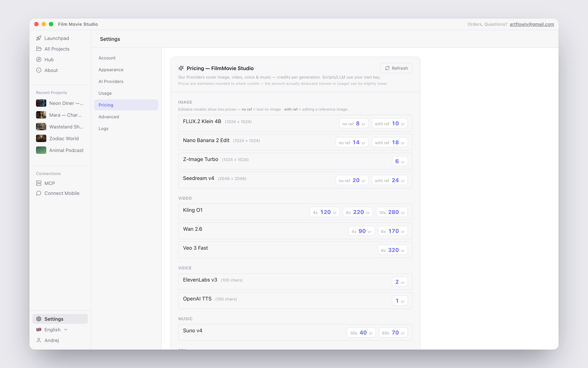Open Animal Podcast project thumbnail
588x368 pixels.
click(41, 150)
